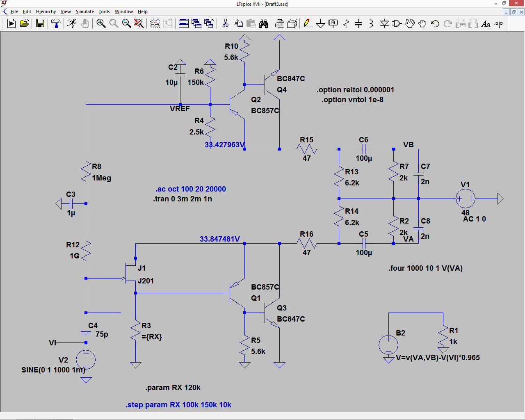Open the Window menu
Image resolution: width=525 pixels, height=420 pixels.
[124, 11]
